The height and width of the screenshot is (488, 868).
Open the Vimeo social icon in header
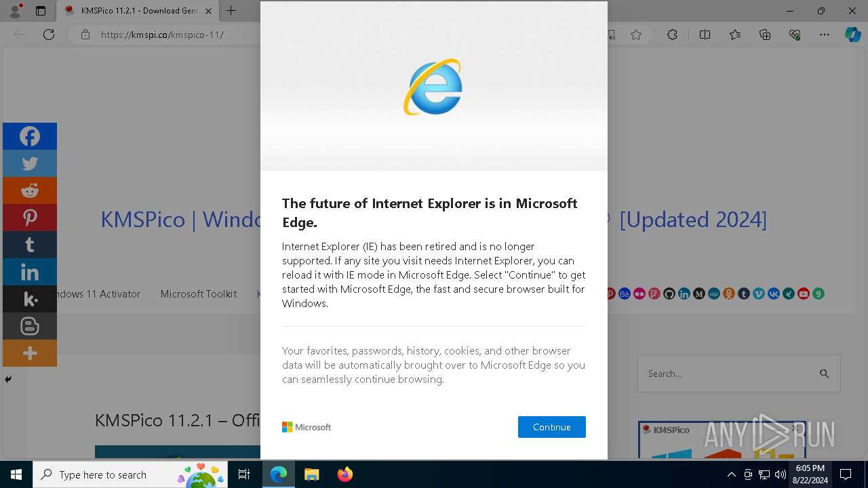pos(759,293)
